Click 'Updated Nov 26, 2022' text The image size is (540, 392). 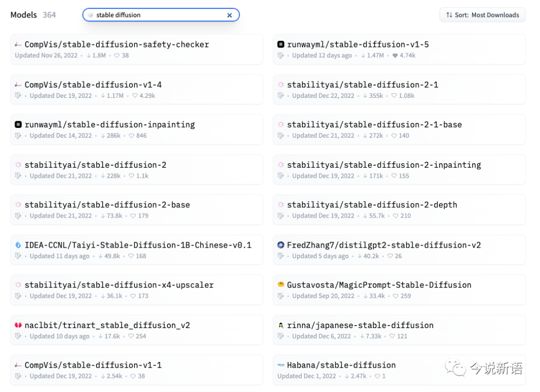click(x=46, y=55)
